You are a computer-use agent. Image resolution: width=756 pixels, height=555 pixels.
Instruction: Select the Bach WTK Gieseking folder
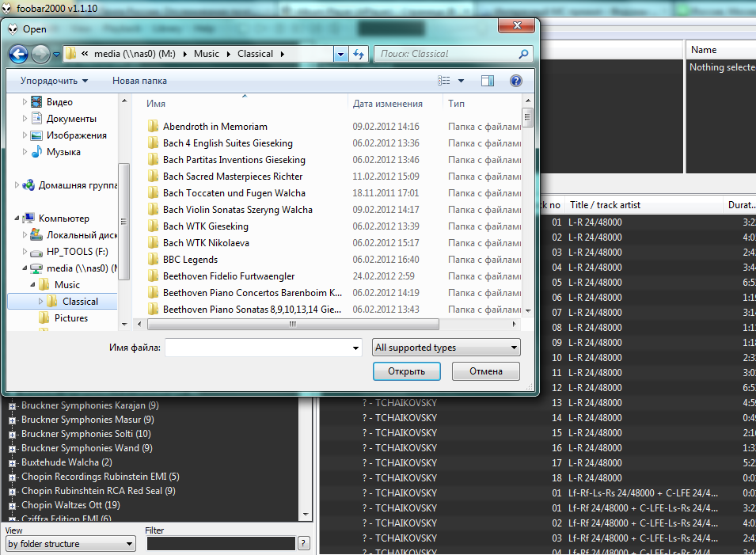(x=205, y=226)
